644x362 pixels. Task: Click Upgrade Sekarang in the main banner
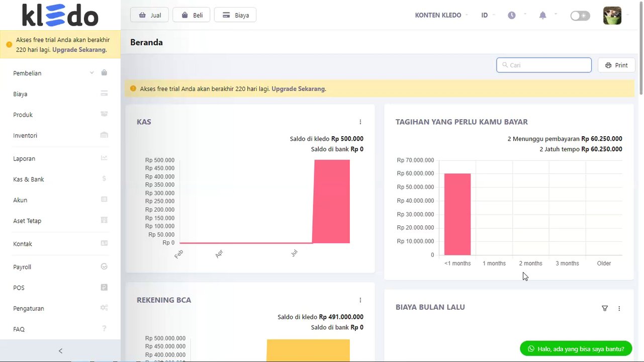(x=298, y=88)
